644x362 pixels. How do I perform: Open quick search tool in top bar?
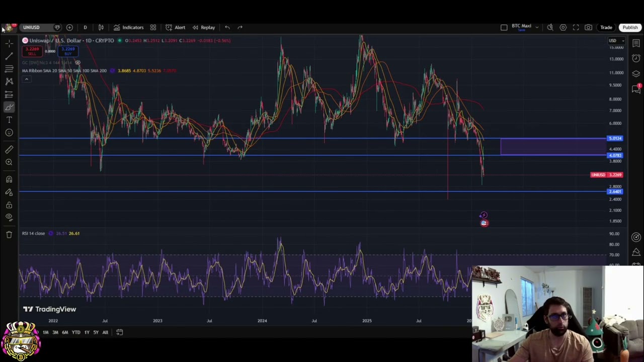coord(550,28)
